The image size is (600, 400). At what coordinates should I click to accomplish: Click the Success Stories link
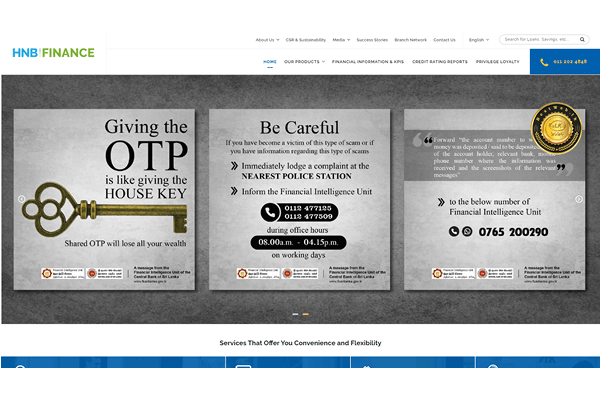coord(372,40)
